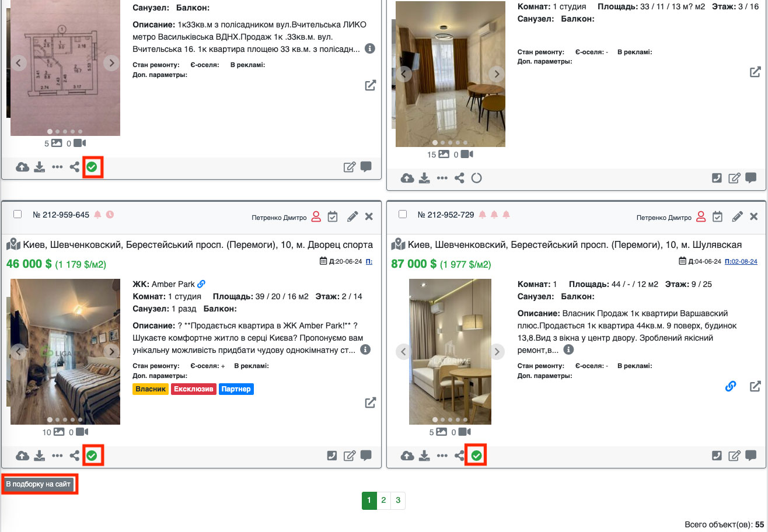Click the download icon on listing 212-952-729
The image size is (768, 532).
click(425, 456)
